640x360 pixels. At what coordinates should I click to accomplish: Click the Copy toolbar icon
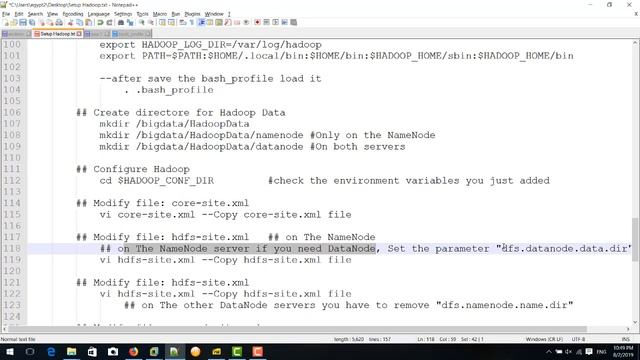(x=80, y=22)
